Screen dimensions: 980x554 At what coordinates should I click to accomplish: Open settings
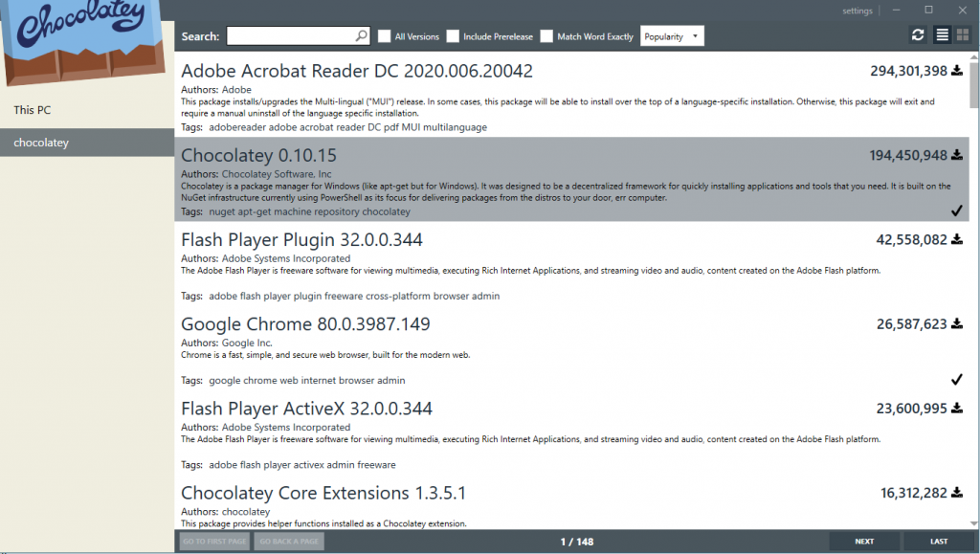tap(857, 11)
